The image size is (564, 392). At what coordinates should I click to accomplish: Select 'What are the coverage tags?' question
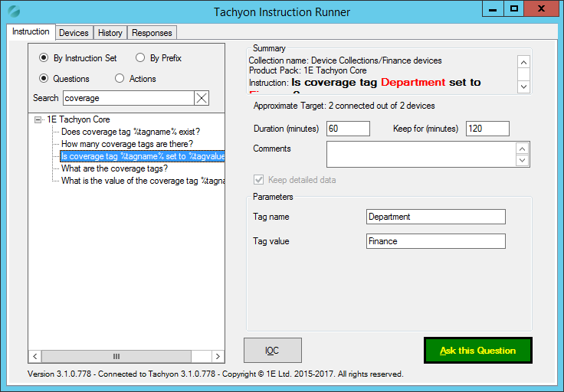114,168
